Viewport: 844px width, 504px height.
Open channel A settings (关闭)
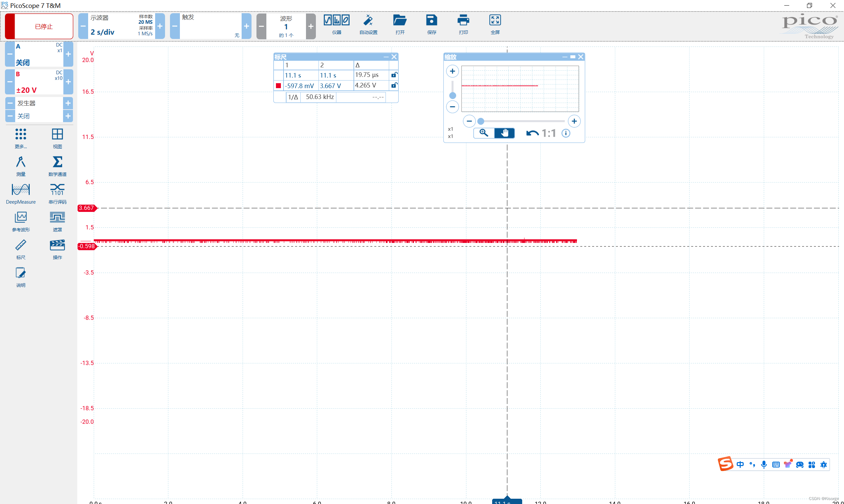pos(39,54)
